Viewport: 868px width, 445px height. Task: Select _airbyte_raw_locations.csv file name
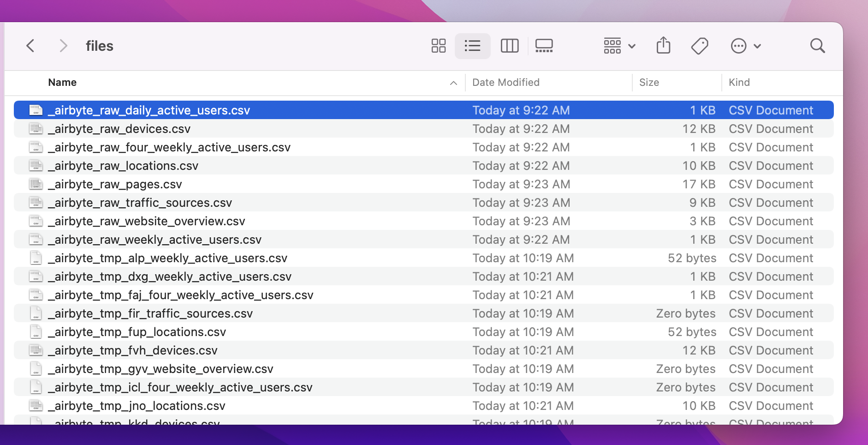click(x=123, y=166)
